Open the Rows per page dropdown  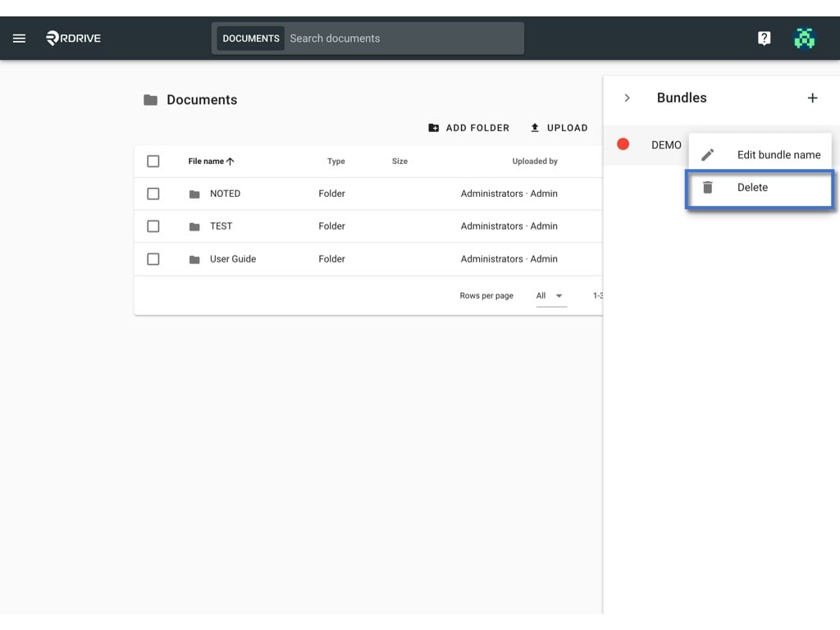point(550,295)
